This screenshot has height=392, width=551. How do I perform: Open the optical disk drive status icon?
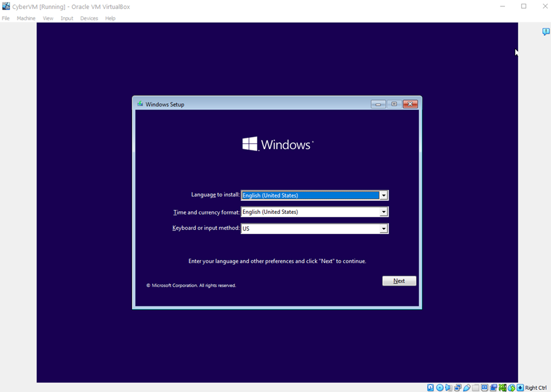(x=440, y=388)
